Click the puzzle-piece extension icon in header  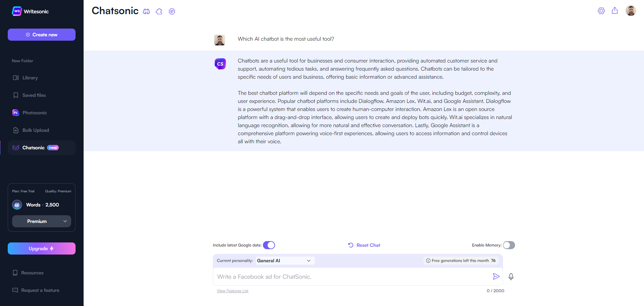(x=159, y=11)
